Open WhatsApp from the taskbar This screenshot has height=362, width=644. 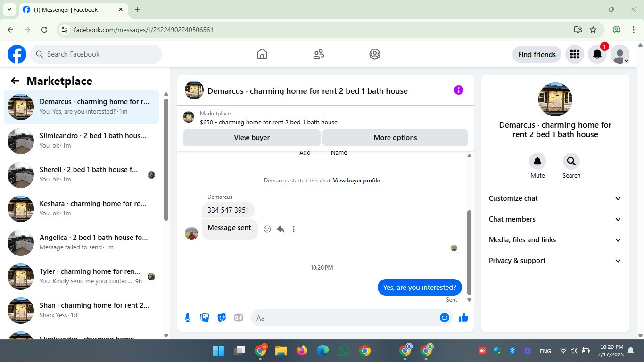(344, 351)
